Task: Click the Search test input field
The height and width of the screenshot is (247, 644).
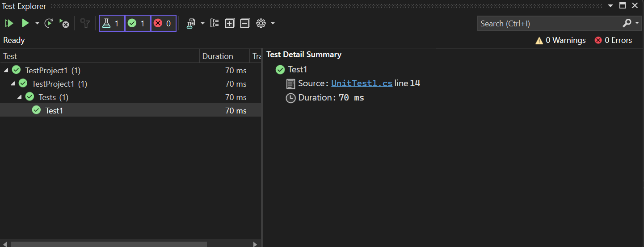Action: point(547,24)
